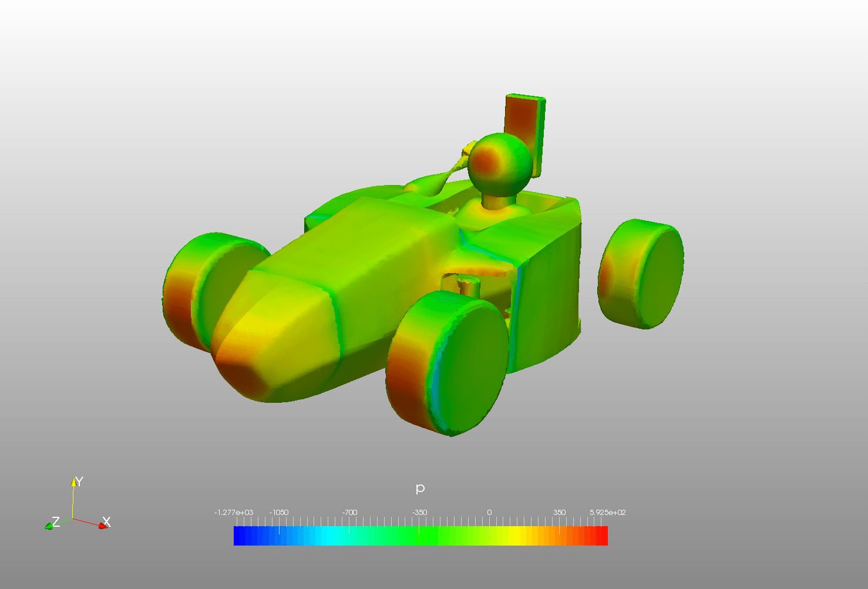
Task: Click the driver's helmet sphere
Action: [500, 164]
